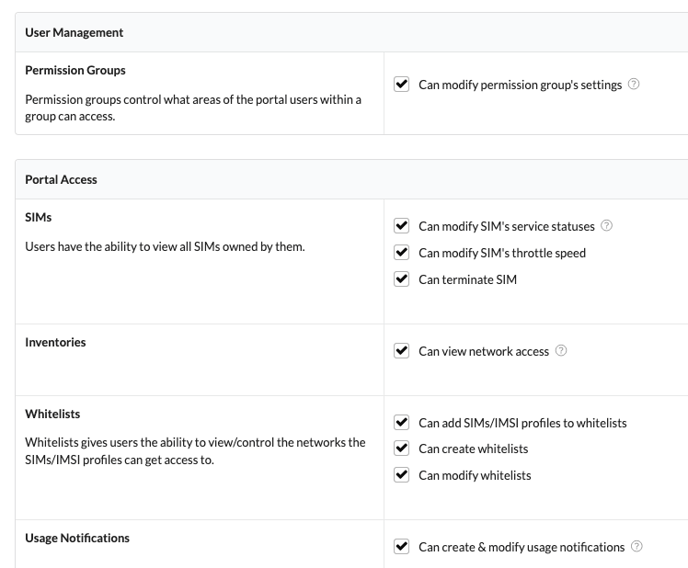Show help tooltip for network access
Viewport: 688px width, 568px height.
click(561, 351)
